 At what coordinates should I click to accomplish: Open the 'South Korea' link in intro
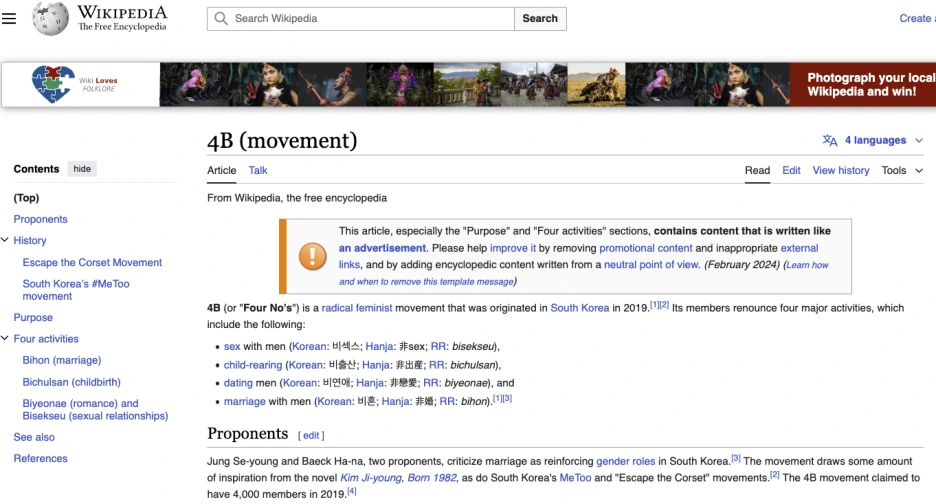pos(580,308)
